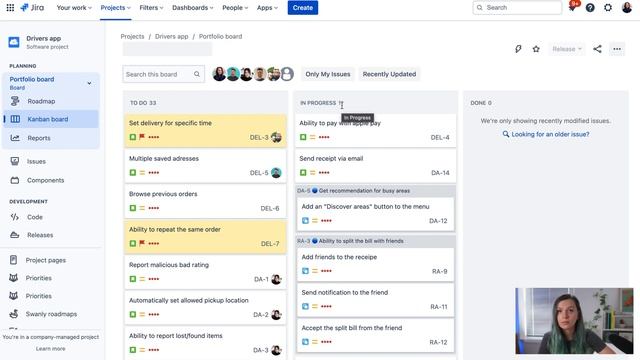The height and width of the screenshot is (360, 640).
Task: Open your profile avatar menu
Action: [x=627, y=7]
